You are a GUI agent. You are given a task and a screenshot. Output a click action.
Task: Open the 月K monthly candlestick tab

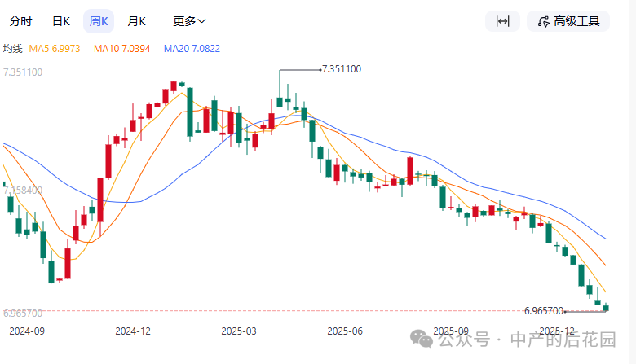pyautogui.click(x=136, y=21)
